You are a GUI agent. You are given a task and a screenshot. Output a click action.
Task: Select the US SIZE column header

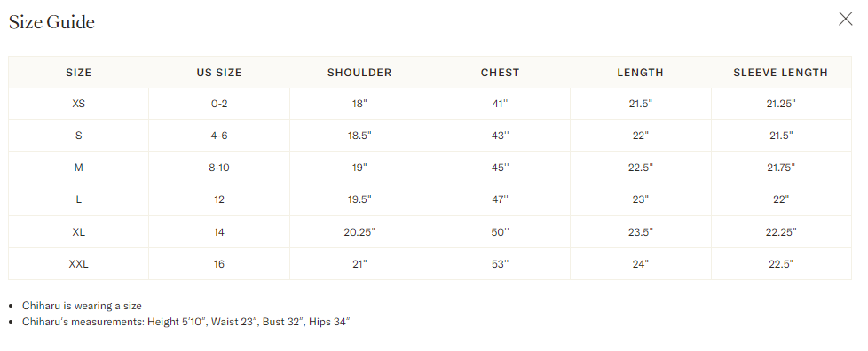(x=219, y=73)
